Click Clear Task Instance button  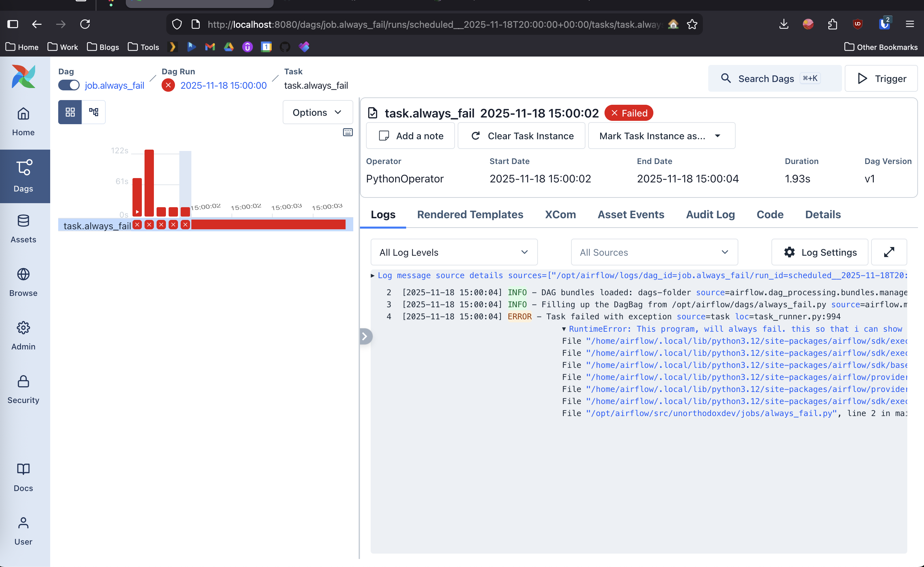[521, 136]
